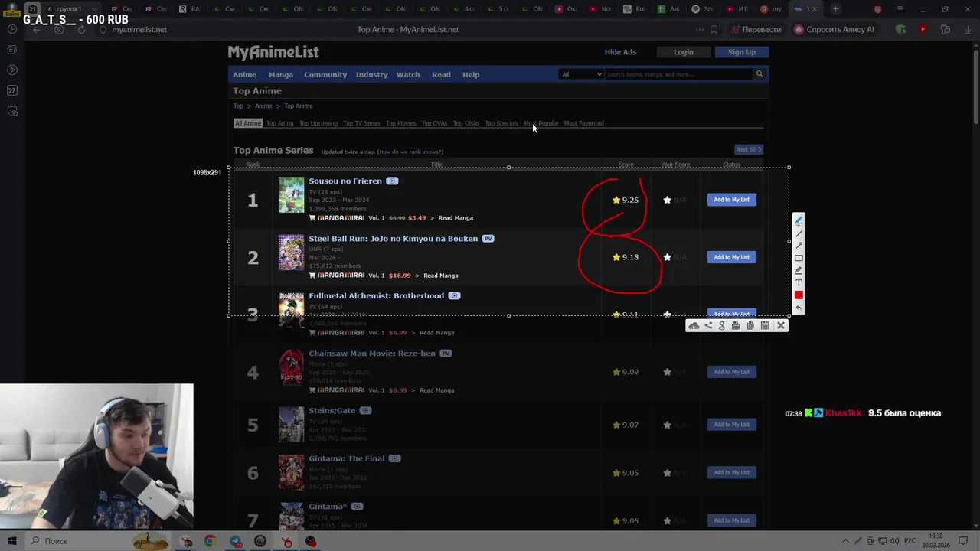
Task: Go to the Next 50 results
Action: [x=749, y=150]
